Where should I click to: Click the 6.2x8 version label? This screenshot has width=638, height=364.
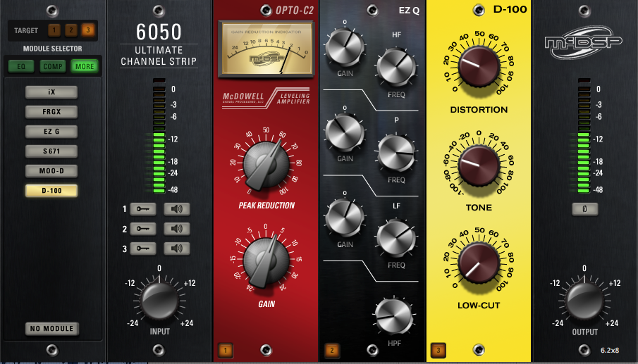tap(610, 350)
